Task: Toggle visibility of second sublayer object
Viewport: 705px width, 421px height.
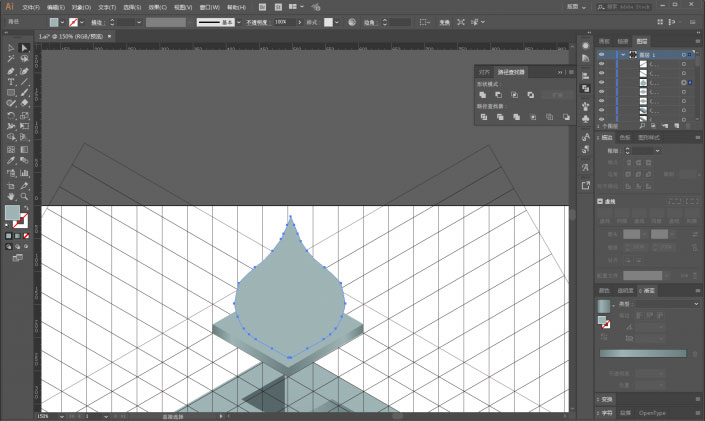Action: (602, 73)
